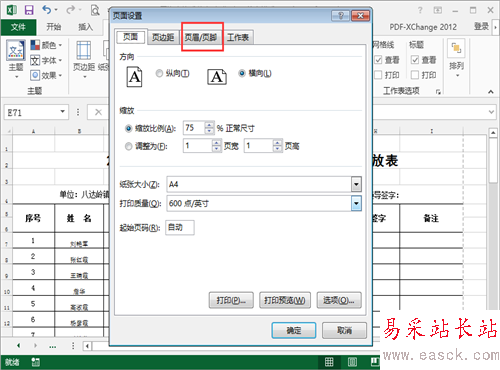Adjust pages tall (页高) spinner
This screenshot has width=500, height=370.
pos(277,146)
